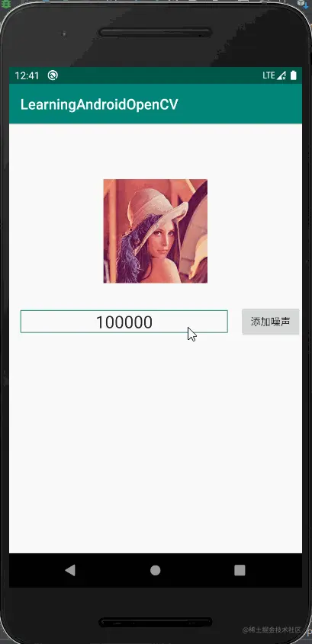Tap the LTE network indicator
Screen dimensions: 312x644
[269, 75]
